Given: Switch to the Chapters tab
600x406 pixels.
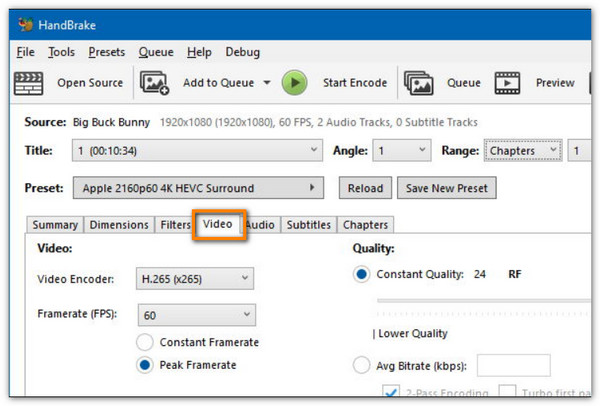Looking at the screenshot, I should [x=365, y=225].
